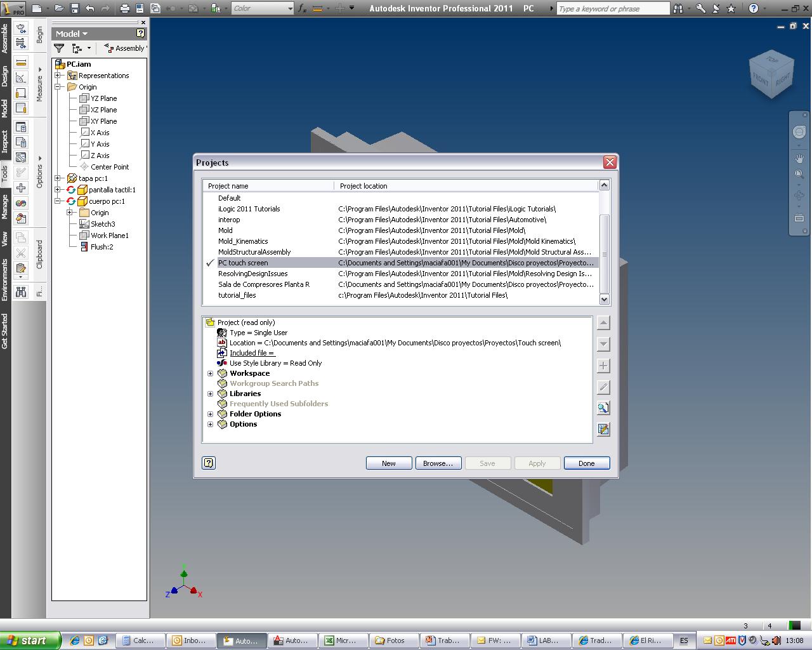This screenshot has width=812, height=650.
Task: Click the Undo arrow icon
Action: [x=89, y=8]
